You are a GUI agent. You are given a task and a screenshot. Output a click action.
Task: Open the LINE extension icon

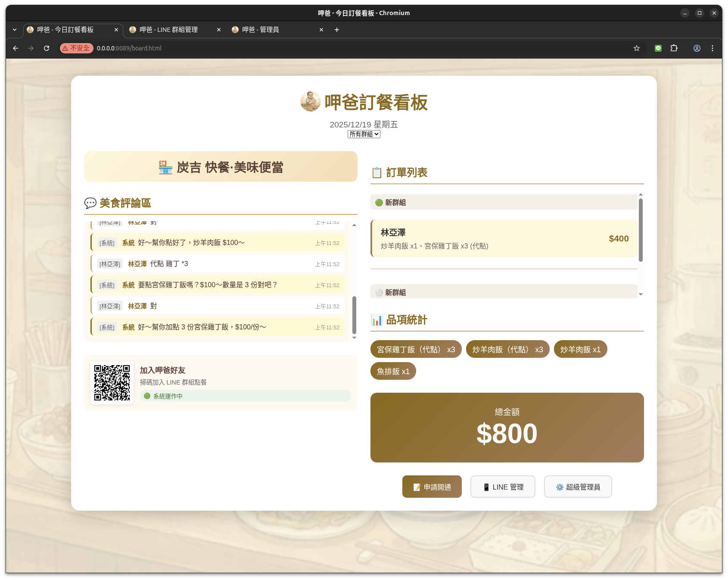(658, 48)
